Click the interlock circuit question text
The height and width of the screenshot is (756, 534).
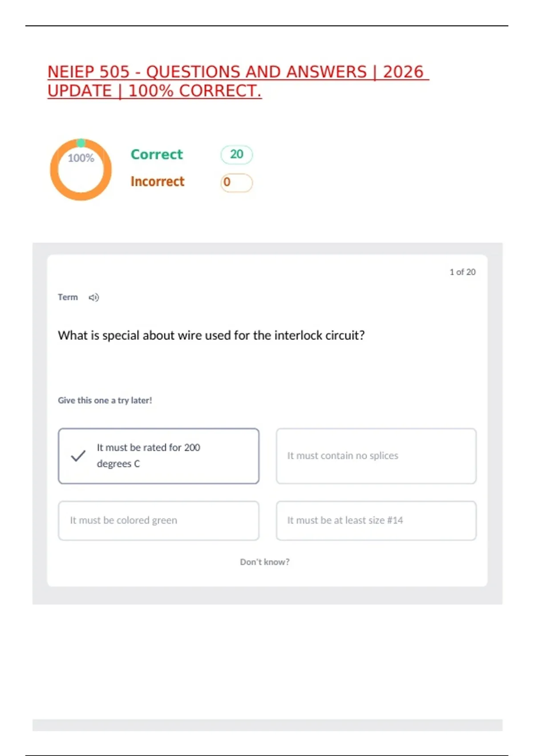(211, 335)
